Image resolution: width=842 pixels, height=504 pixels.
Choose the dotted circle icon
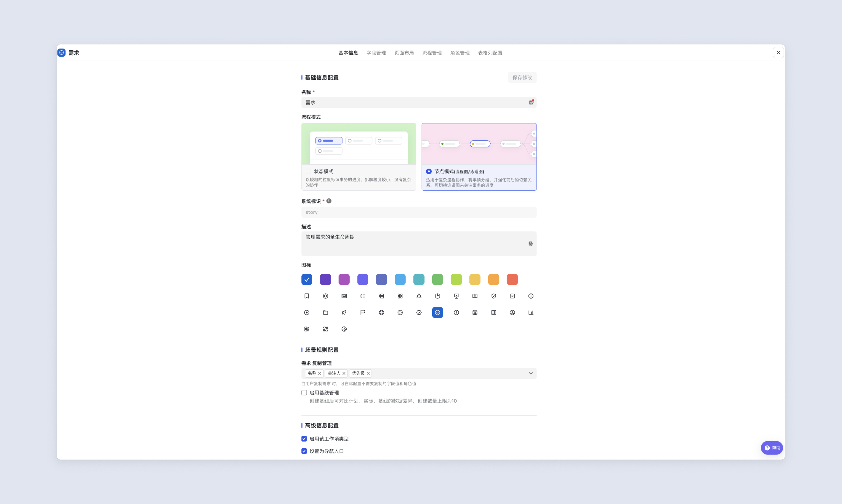coord(400,312)
